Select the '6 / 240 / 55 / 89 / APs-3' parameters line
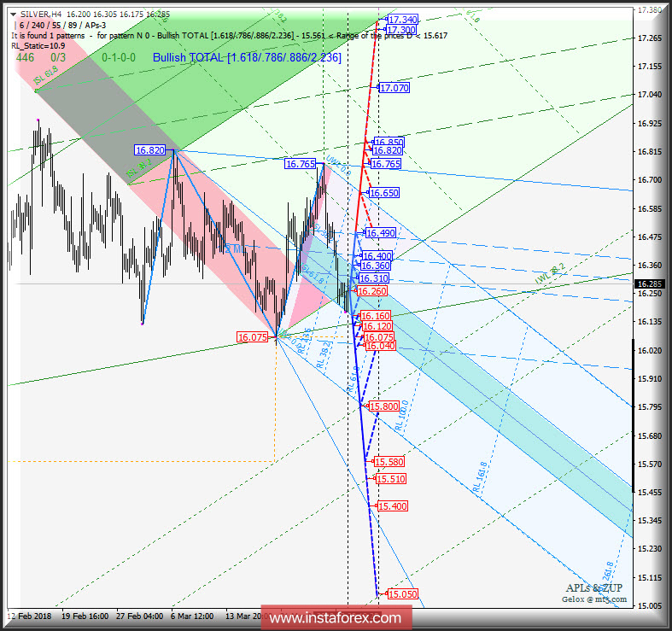Viewport: 672px width, 631px height. point(62,26)
